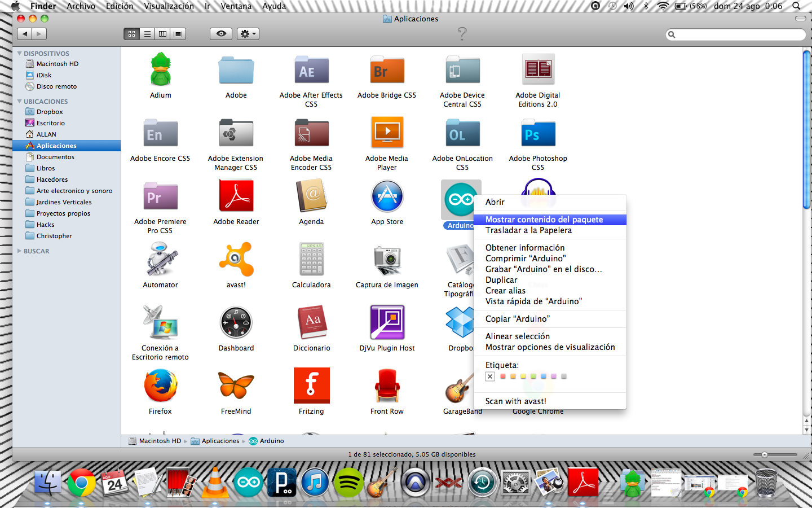Select the Firefox application icon

pyautogui.click(x=161, y=386)
